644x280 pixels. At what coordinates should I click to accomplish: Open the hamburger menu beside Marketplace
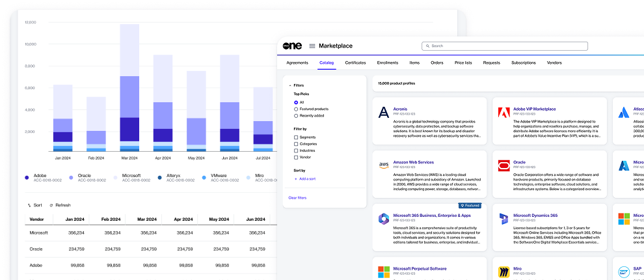(312, 46)
